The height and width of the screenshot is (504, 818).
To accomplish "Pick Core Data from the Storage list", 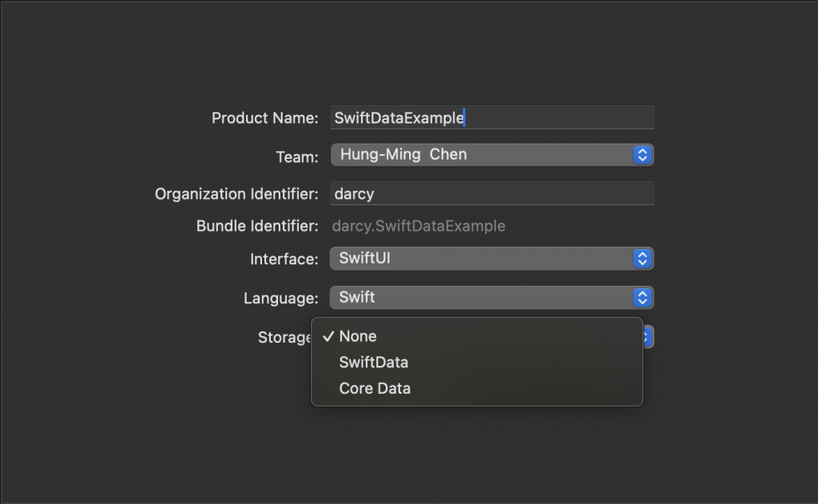I will 375,389.
